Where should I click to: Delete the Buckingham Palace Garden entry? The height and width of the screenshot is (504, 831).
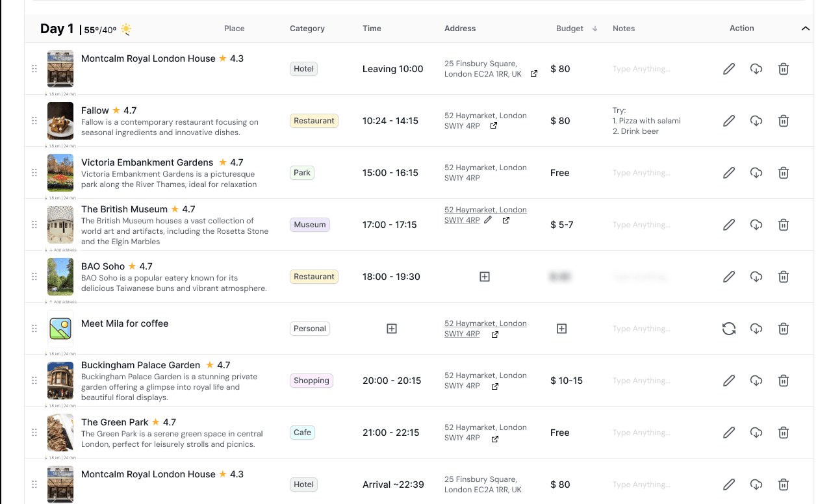(x=784, y=381)
